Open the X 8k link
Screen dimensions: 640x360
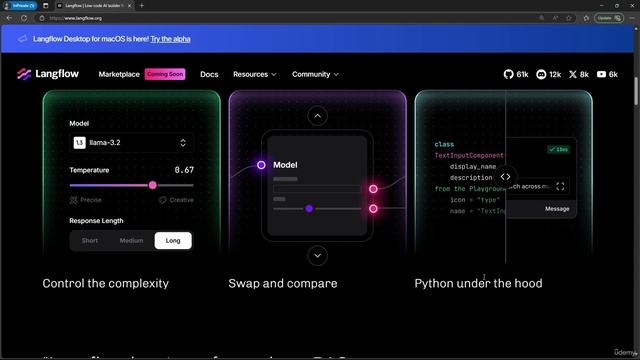579,74
